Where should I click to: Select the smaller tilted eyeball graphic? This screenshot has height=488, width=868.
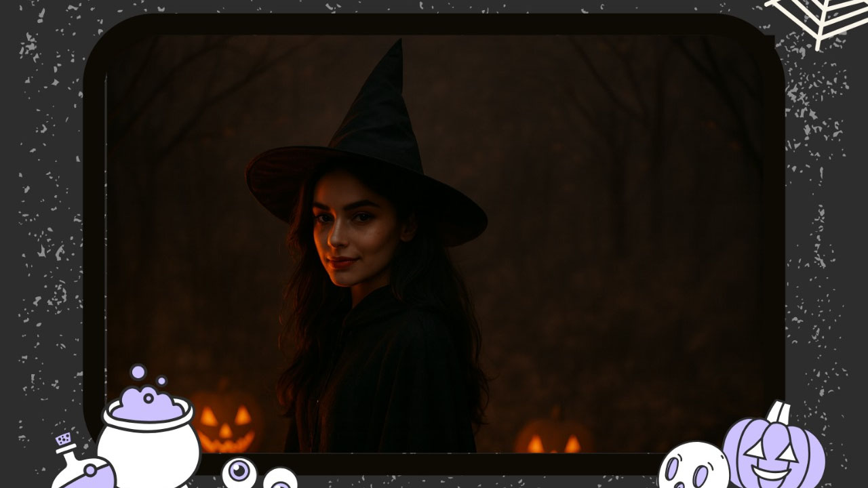pyautogui.click(x=279, y=480)
